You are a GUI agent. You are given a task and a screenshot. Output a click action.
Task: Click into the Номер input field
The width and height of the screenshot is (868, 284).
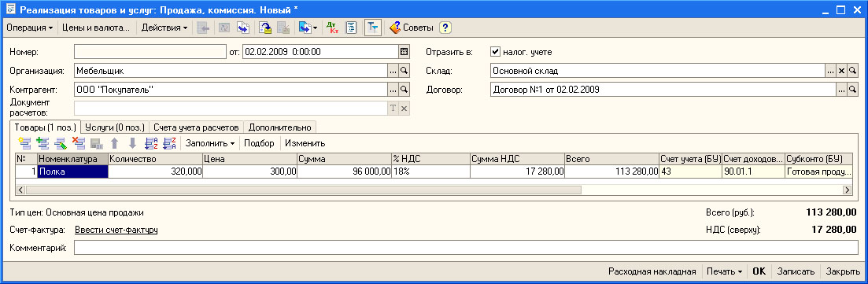(x=150, y=52)
